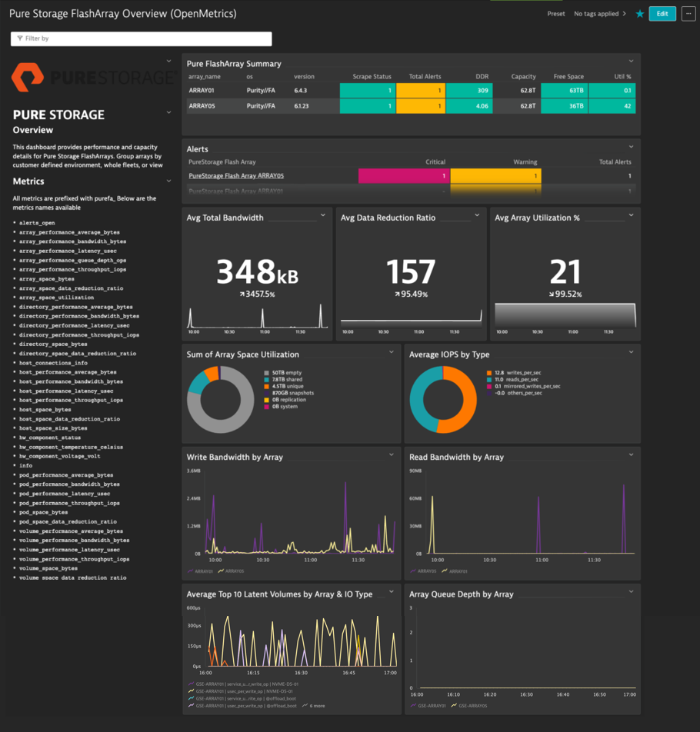Open the ellipsis more-options menu

[688, 14]
